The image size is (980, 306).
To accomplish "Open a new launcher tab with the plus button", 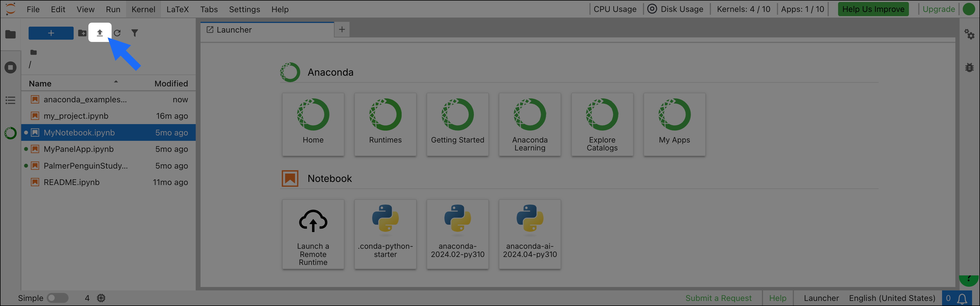I will click(342, 30).
